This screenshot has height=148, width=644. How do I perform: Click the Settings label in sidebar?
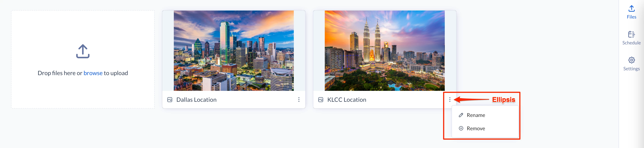tap(631, 69)
